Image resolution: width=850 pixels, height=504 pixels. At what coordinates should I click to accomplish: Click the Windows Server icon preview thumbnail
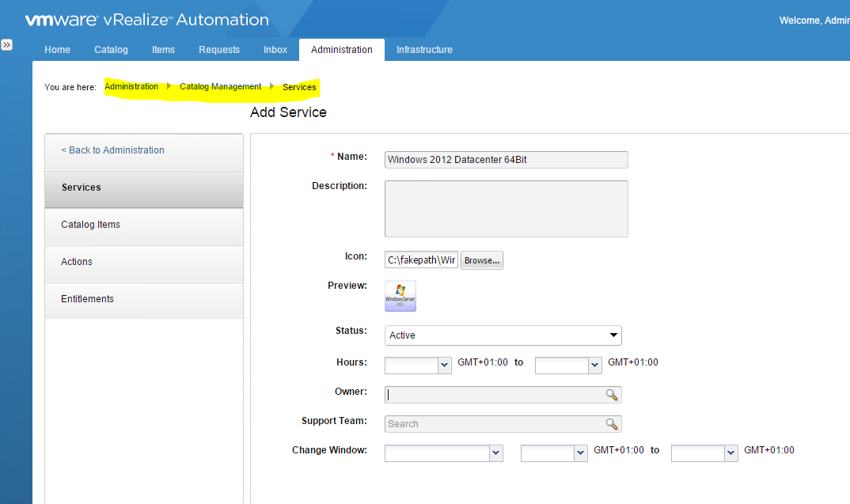(400, 296)
